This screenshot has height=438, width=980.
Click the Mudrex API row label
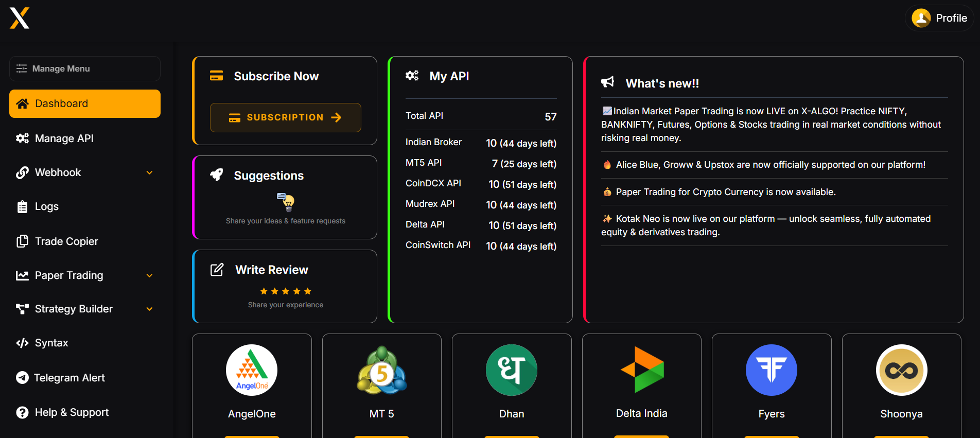[x=430, y=204]
